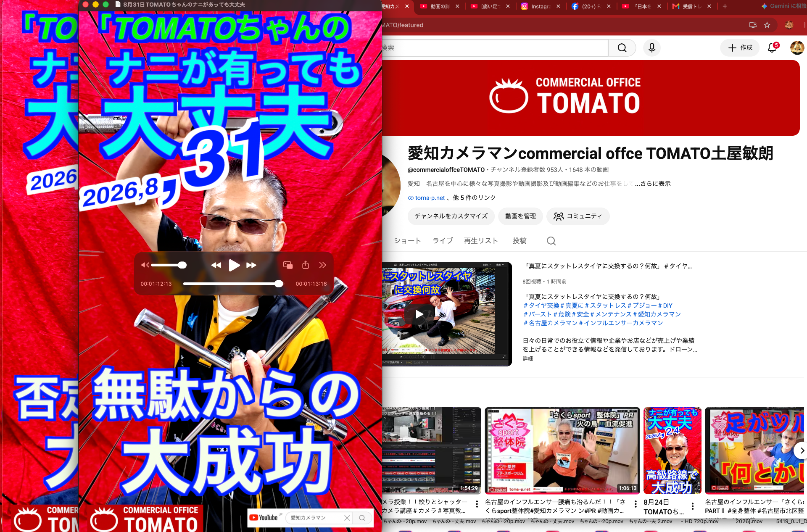Start YouTube voice search with the microphone
The width and height of the screenshot is (807, 532).
pos(652,48)
